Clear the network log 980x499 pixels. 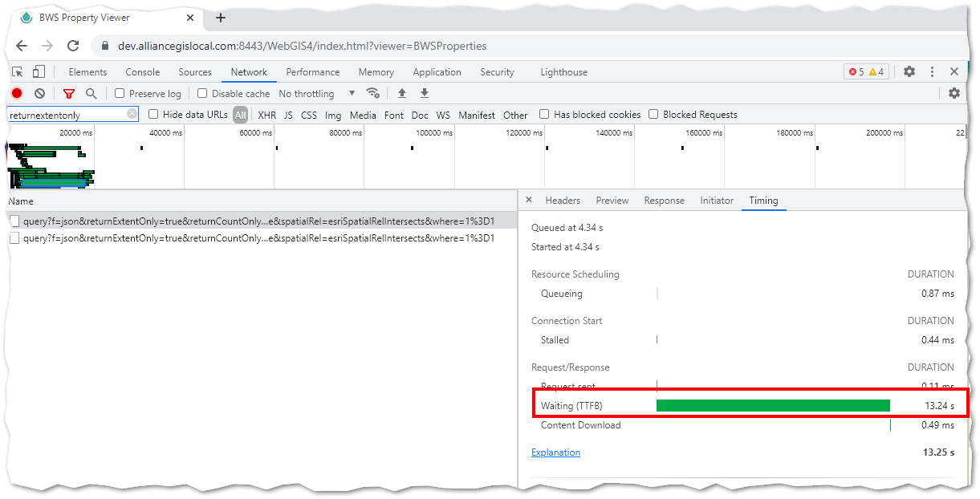tap(39, 94)
